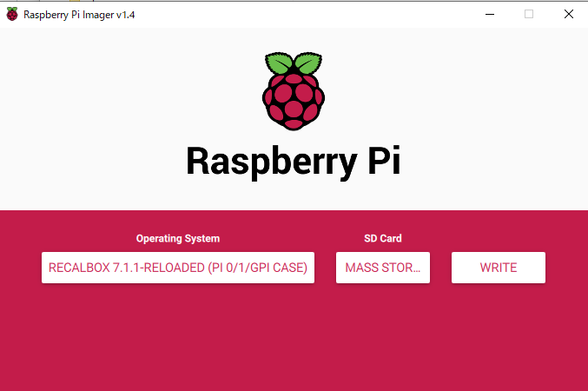Click the "Raspberry Pi Imager v1.4" window title

(79, 15)
